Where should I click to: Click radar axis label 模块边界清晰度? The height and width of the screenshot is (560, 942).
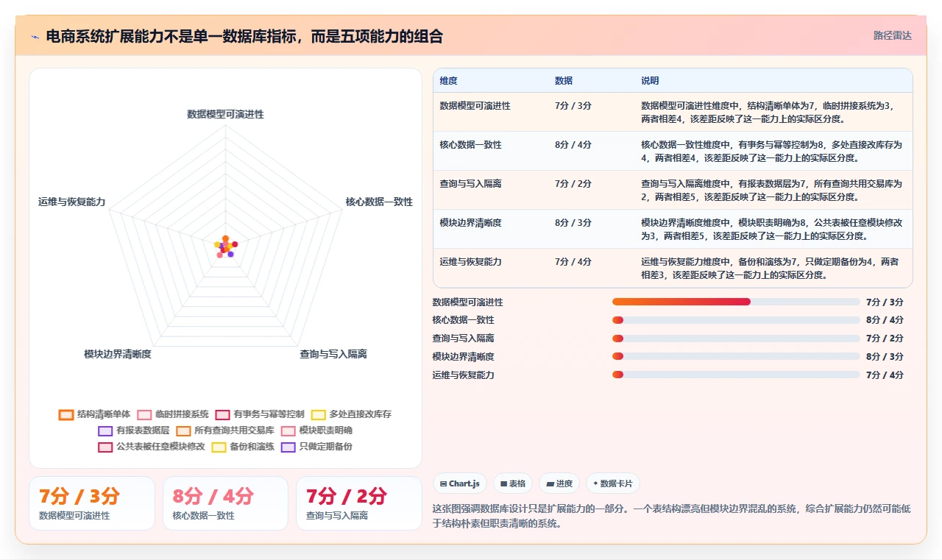[118, 354]
